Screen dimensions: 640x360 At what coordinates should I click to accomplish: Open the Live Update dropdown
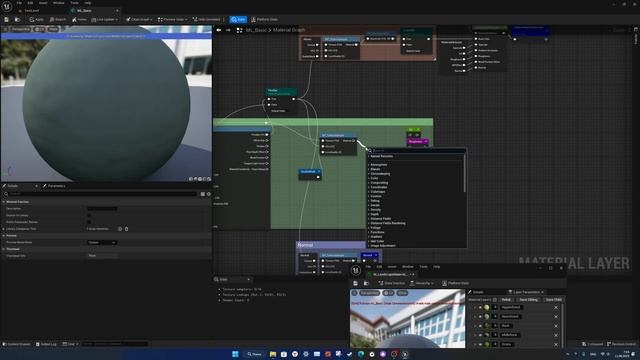pos(104,19)
